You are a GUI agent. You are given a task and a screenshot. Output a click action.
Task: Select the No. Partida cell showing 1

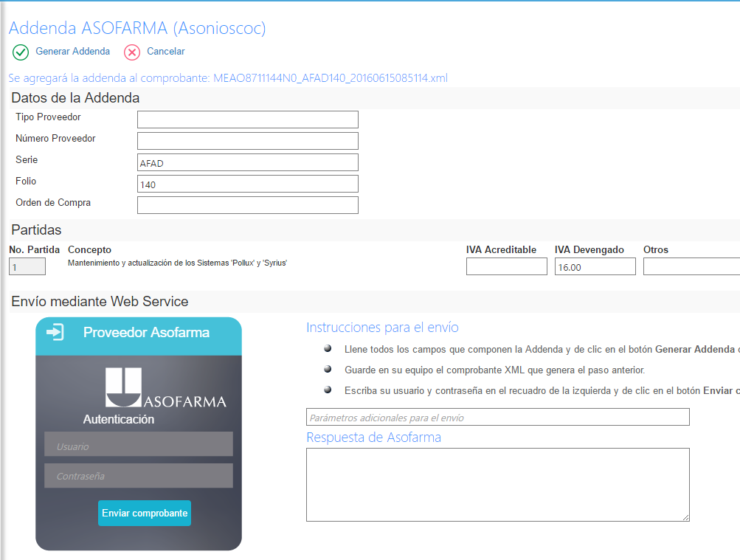pyautogui.click(x=27, y=266)
